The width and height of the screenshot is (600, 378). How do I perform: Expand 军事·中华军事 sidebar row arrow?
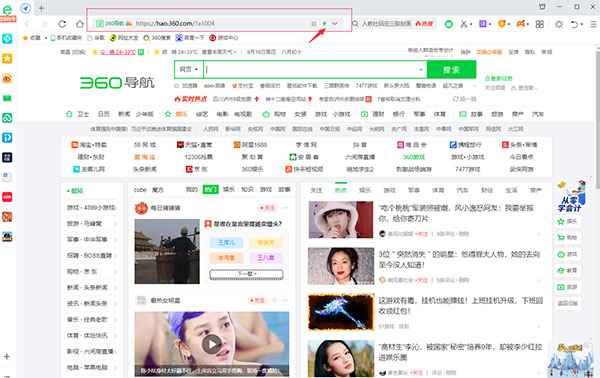tap(115, 240)
